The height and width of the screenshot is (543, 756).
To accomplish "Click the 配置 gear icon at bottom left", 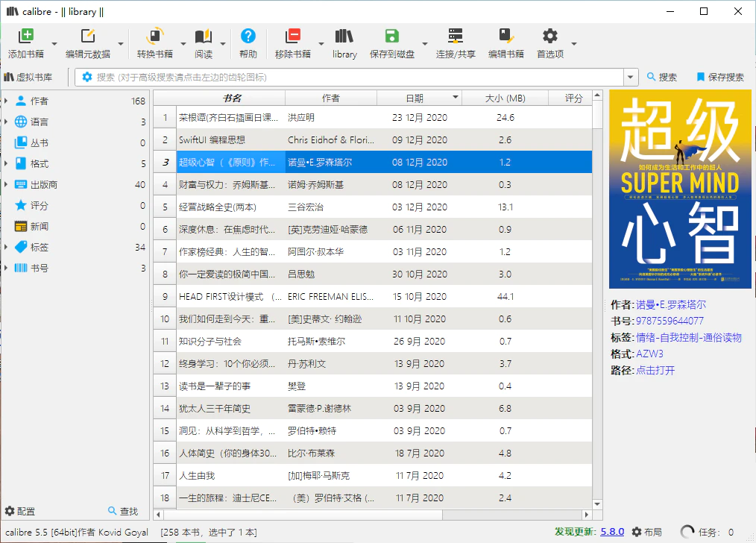I will 10,511.
